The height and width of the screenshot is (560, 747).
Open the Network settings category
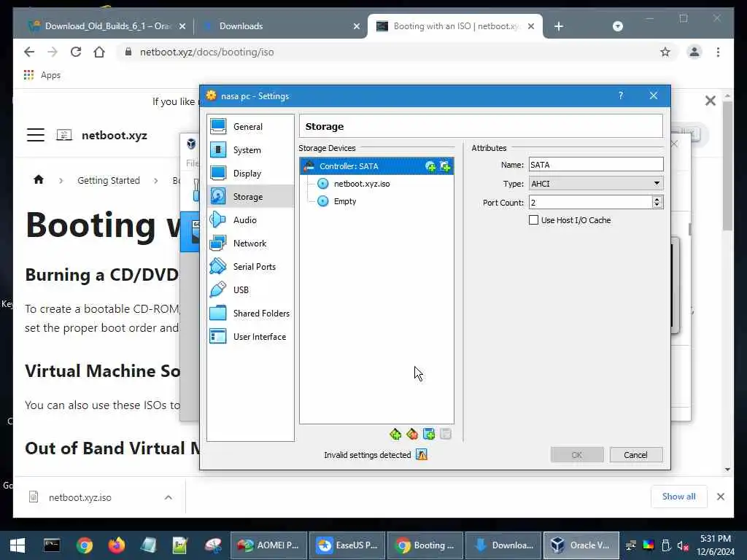pyautogui.click(x=250, y=244)
